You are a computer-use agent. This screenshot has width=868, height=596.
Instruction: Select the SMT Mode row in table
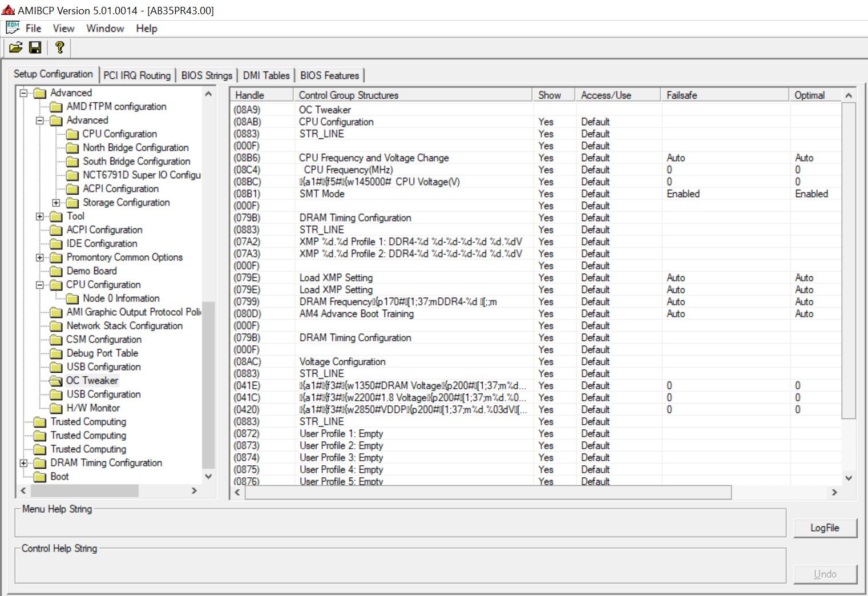[x=535, y=194]
